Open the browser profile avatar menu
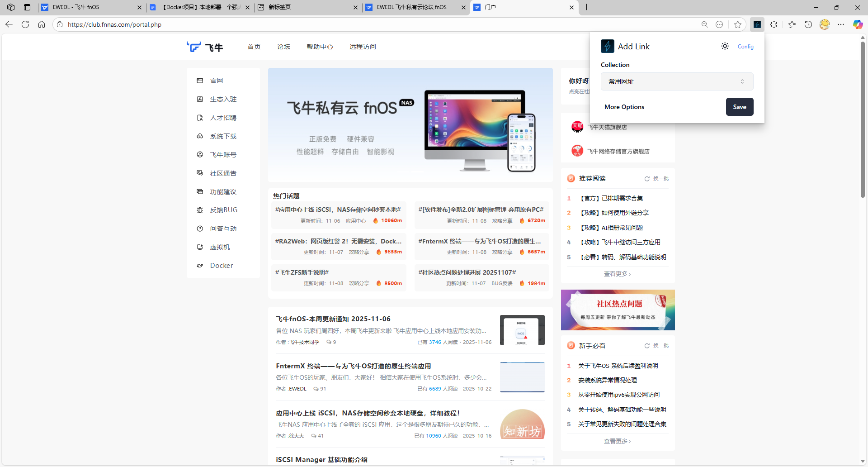The width and height of the screenshot is (868, 467). pyautogui.click(x=825, y=24)
